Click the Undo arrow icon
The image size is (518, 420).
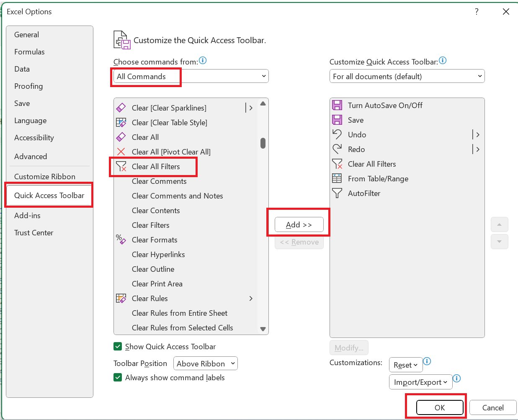coord(337,134)
